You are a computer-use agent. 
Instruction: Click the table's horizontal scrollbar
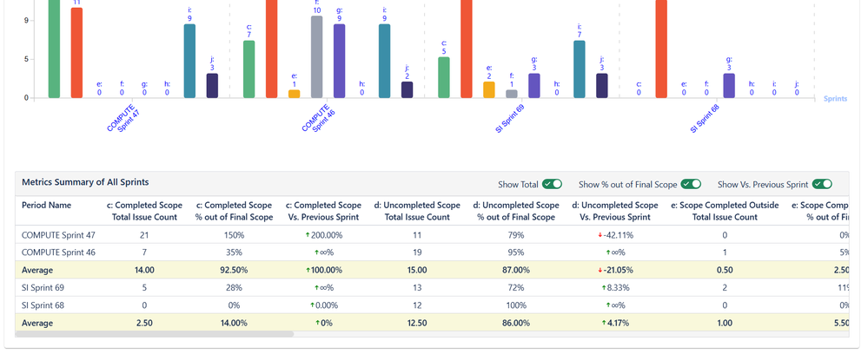156,333
